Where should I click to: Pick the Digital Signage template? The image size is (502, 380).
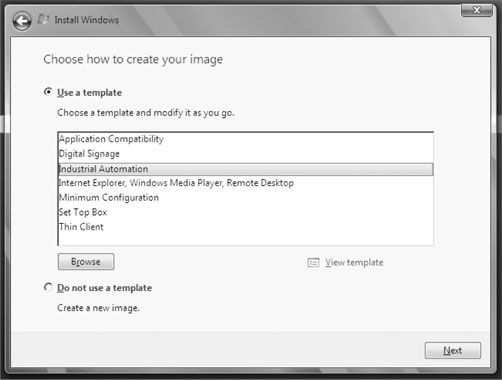click(246, 154)
